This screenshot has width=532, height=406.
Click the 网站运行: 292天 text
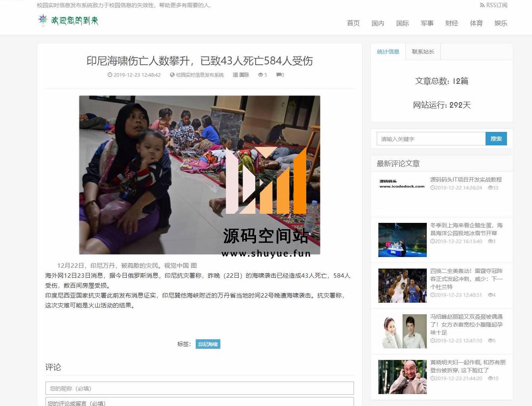coord(442,105)
